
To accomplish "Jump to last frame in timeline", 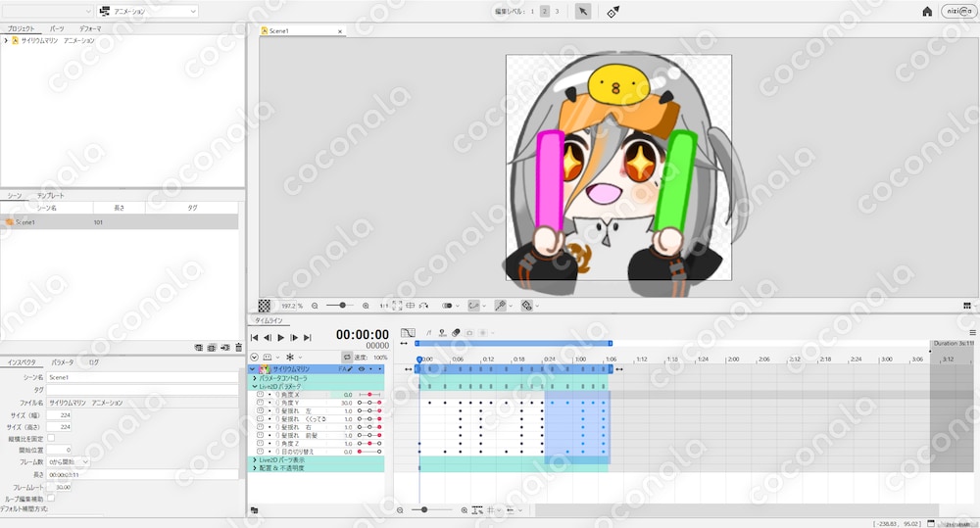I will tap(307, 337).
